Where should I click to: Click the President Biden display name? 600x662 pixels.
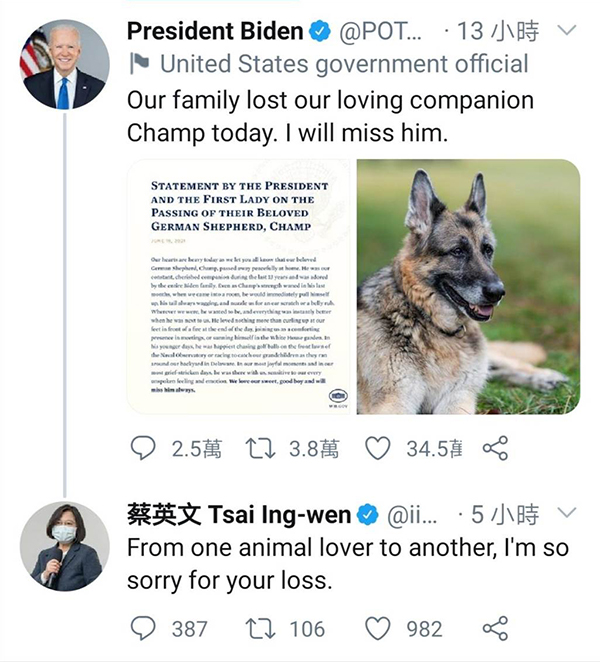click(x=213, y=31)
